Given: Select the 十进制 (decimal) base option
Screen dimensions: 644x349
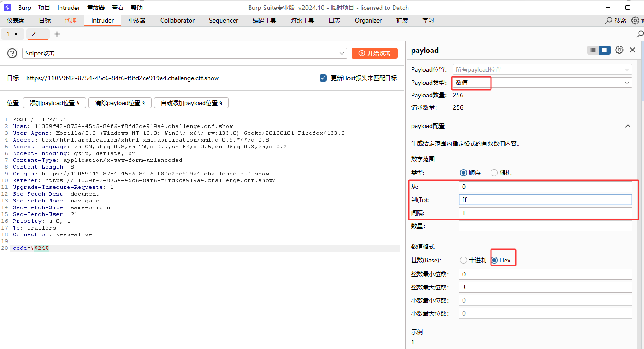Looking at the screenshot, I should click(463, 260).
